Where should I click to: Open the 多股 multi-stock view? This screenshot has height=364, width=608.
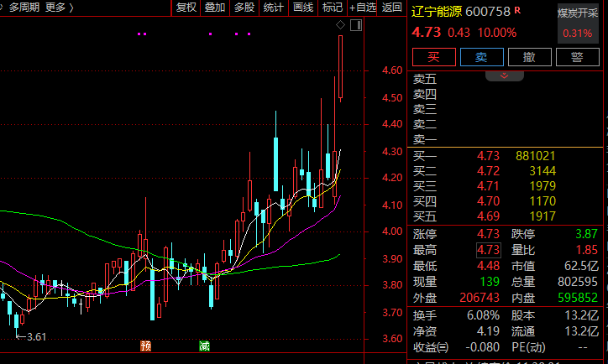pos(244,8)
